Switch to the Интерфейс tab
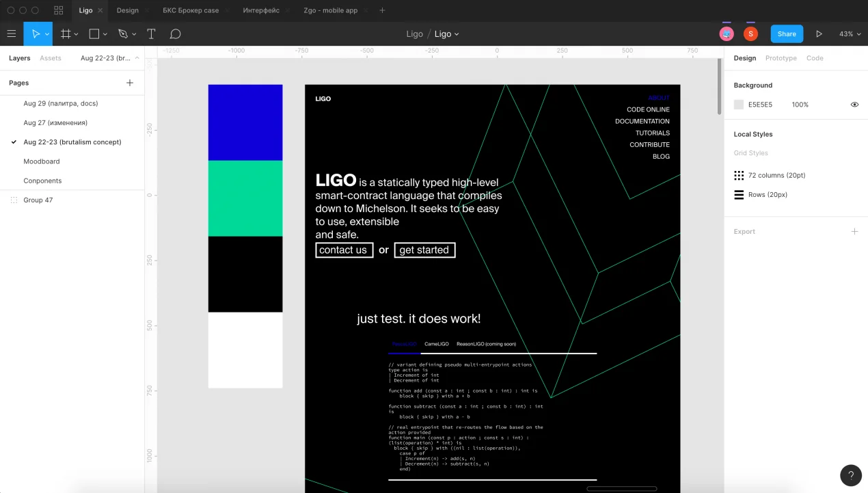 pos(261,10)
